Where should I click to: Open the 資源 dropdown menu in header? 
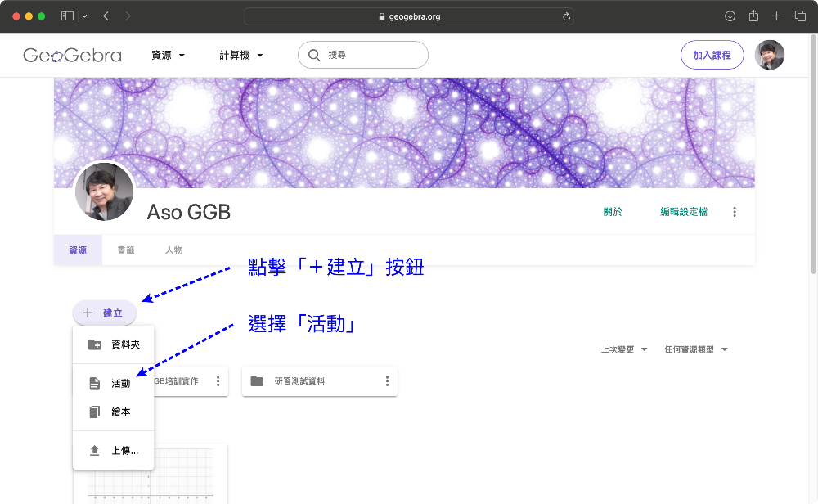168,56
